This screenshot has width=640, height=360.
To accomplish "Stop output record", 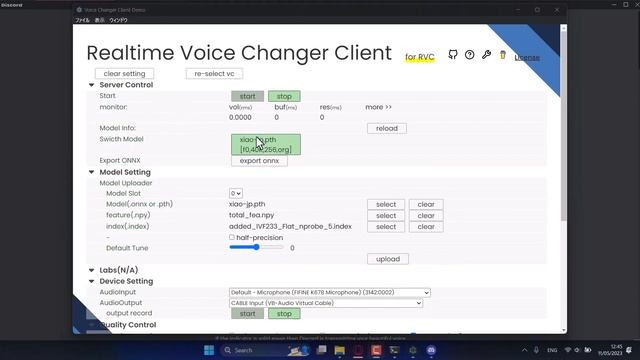I will click(x=284, y=313).
